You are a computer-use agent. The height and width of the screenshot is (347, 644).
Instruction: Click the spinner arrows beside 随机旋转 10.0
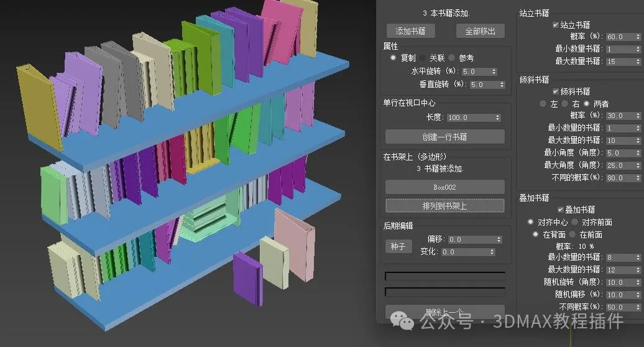(x=638, y=282)
